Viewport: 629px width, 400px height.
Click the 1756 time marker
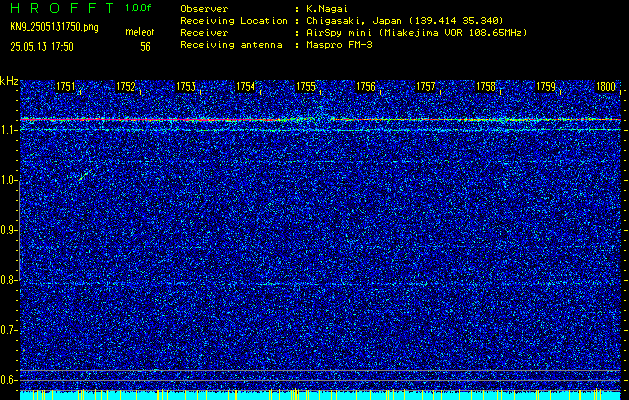pos(365,86)
